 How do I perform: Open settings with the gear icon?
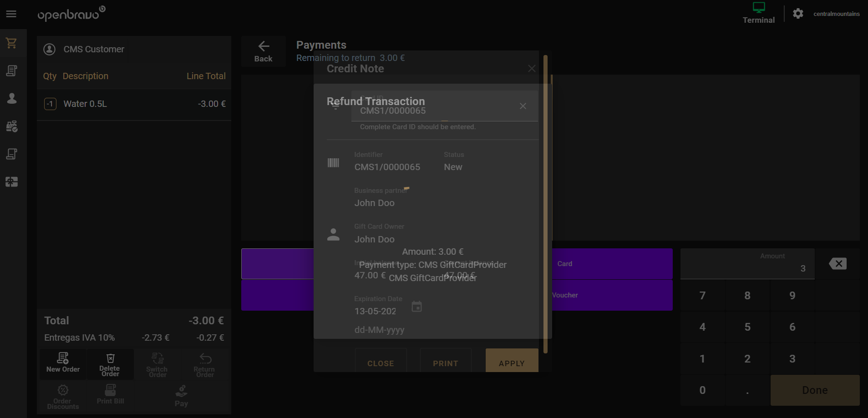(x=798, y=14)
